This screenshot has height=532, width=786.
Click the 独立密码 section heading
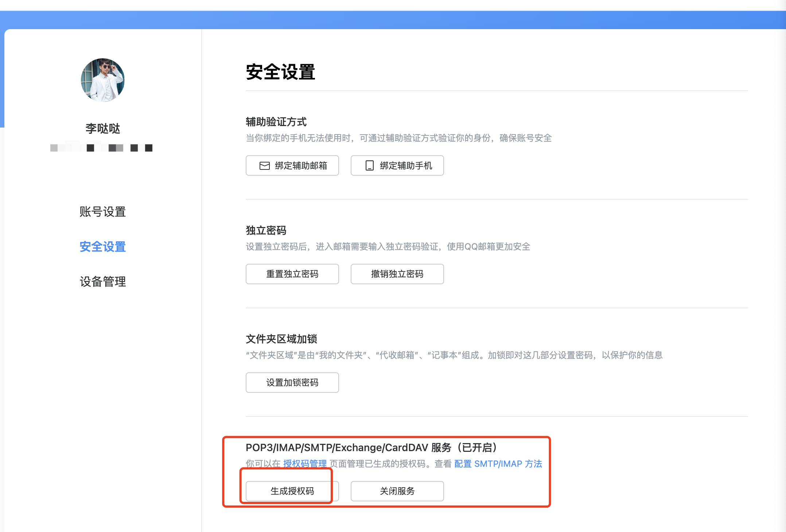click(266, 230)
